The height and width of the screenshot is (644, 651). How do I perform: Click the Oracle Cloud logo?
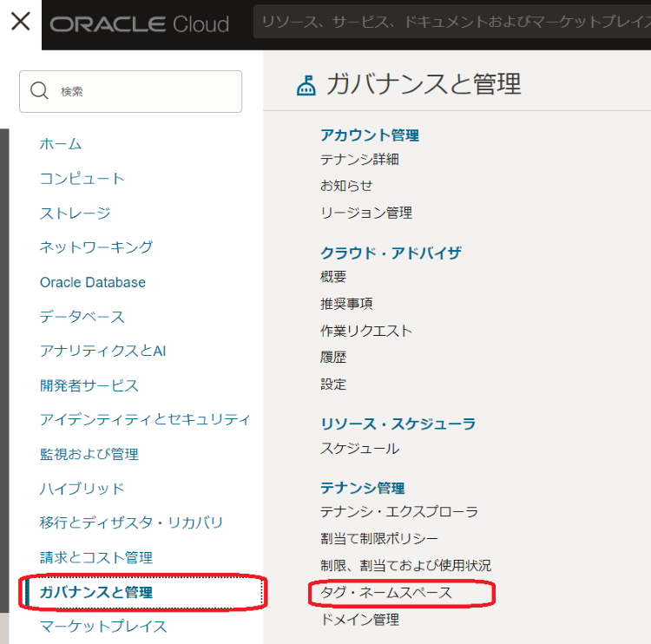[x=140, y=24]
